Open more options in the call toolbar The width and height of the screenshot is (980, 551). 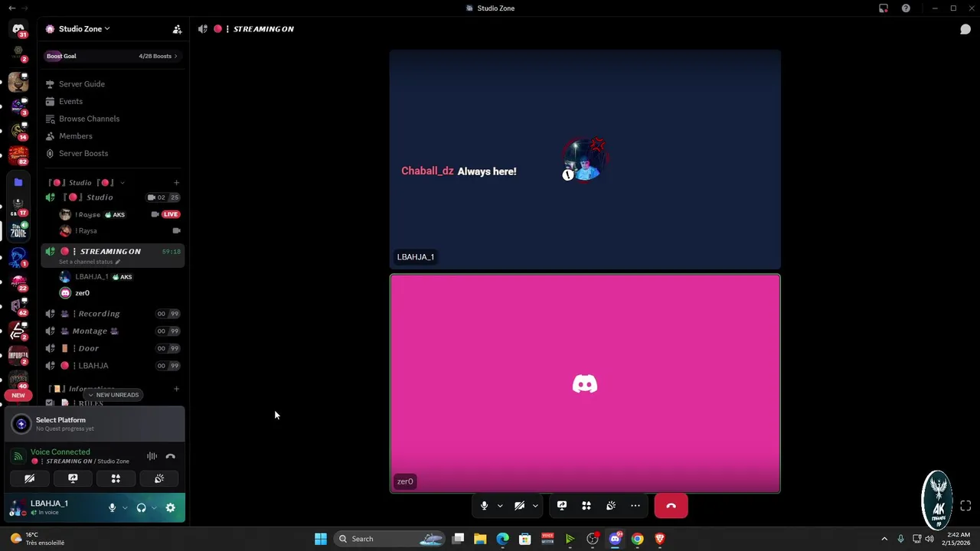pyautogui.click(x=635, y=506)
